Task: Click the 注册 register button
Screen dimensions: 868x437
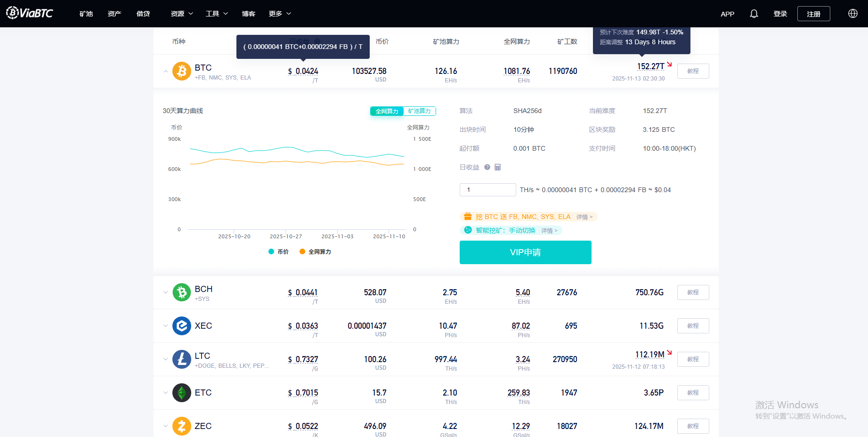Action: click(813, 14)
